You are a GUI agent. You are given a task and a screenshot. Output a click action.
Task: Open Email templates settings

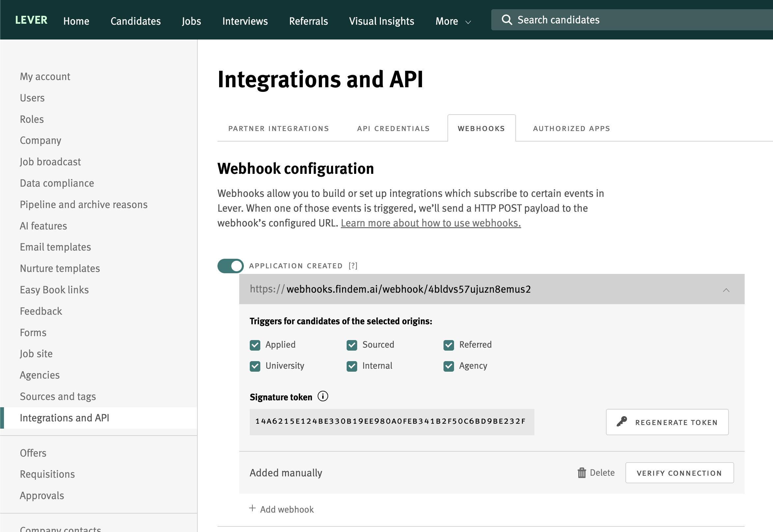(x=55, y=247)
